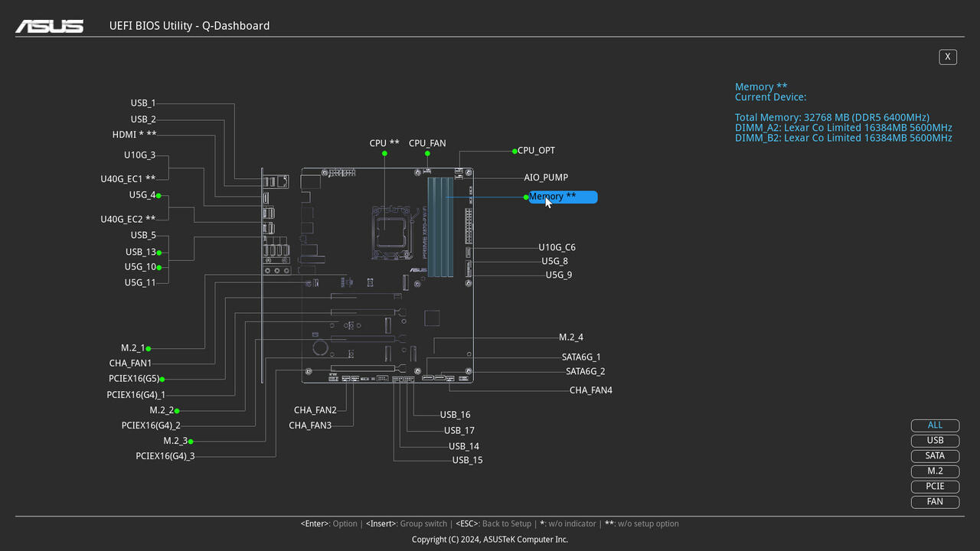Click the green indicator next to U5G_4
Screen dimensions: 980x551
click(158, 196)
